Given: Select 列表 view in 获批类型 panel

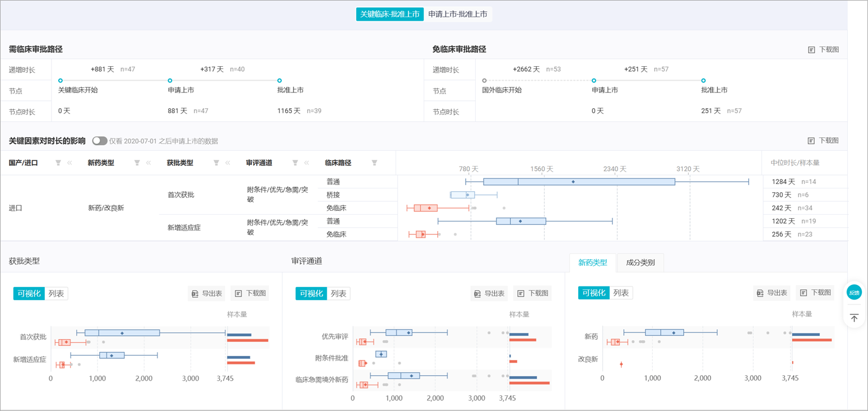Looking at the screenshot, I should click(56, 293).
